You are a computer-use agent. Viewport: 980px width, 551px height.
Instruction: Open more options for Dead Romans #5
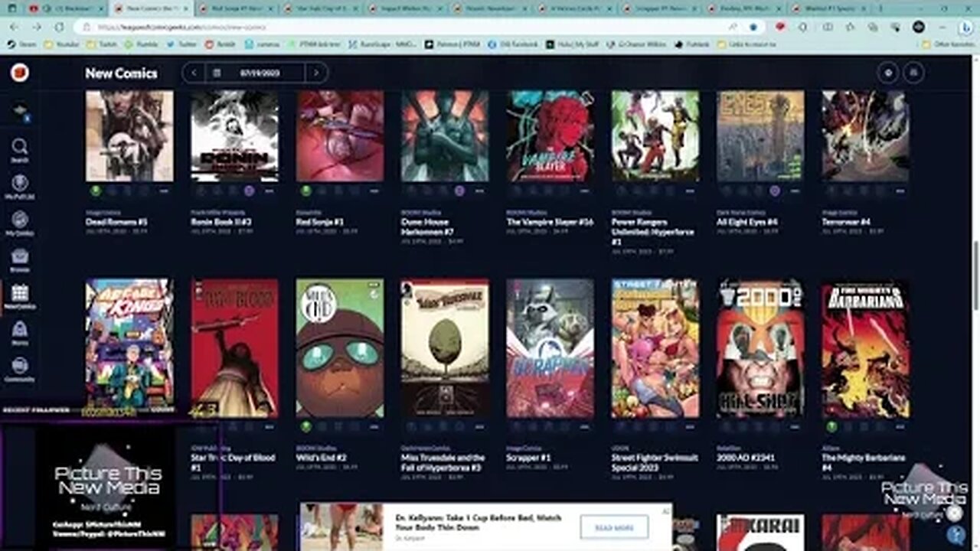(x=164, y=191)
